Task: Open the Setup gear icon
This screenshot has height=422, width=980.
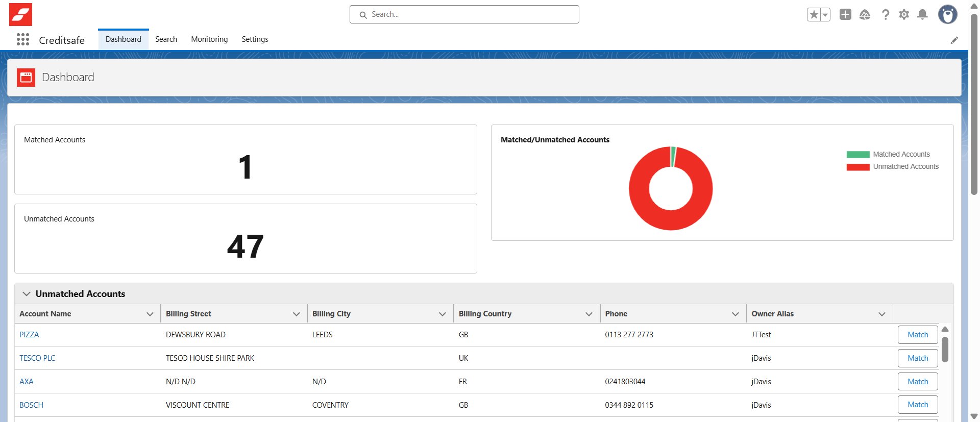Action: [904, 14]
